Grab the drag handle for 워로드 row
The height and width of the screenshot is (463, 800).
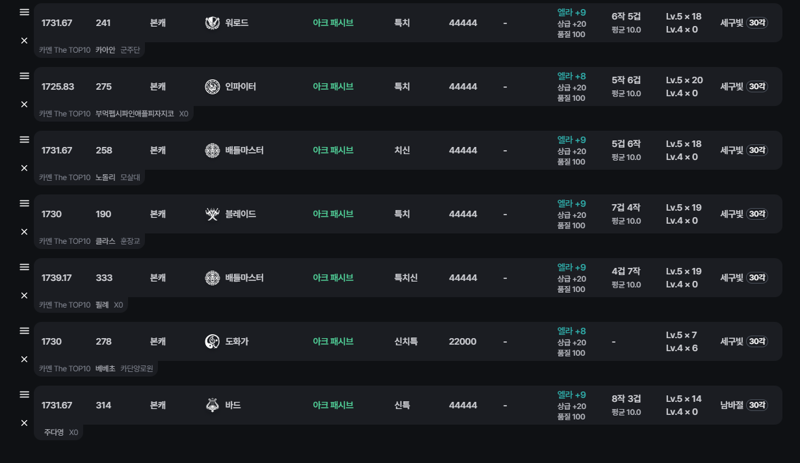point(24,12)
